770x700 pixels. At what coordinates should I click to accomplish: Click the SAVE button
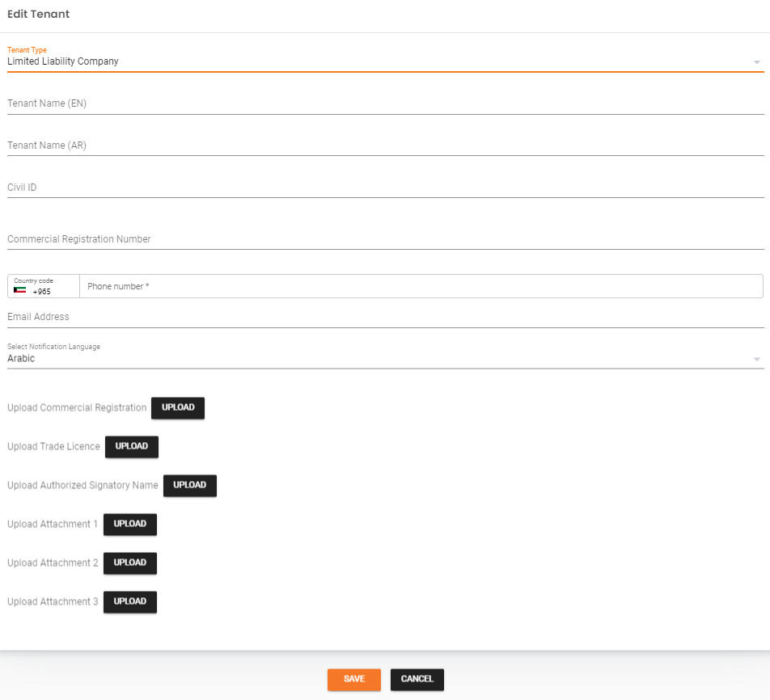click(353, 679)
